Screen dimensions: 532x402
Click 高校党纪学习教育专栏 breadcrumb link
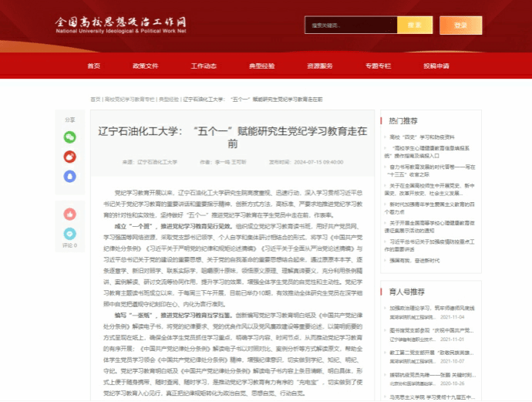click(129, 100)
